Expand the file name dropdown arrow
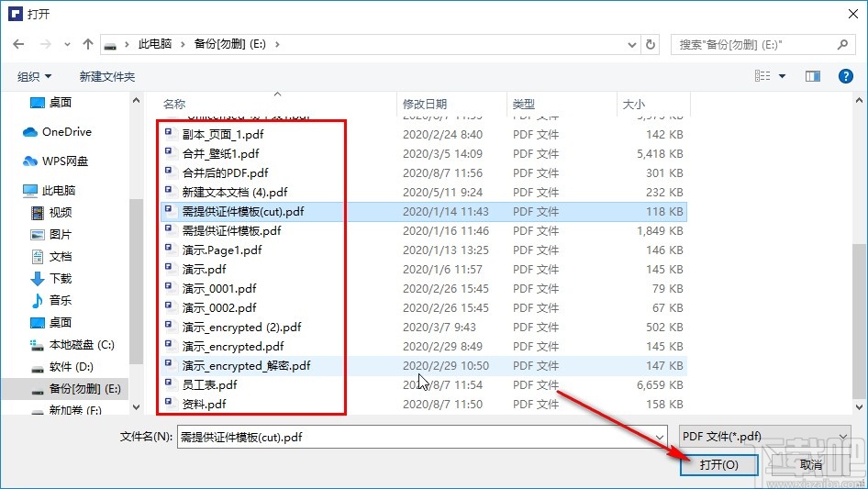 tap(660, 437)
